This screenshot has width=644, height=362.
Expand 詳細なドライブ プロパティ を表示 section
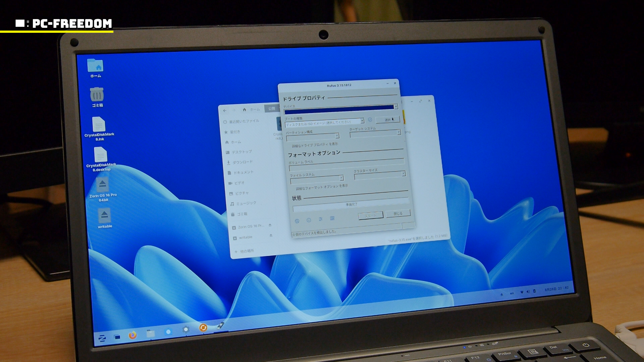(x=314, y=145)
